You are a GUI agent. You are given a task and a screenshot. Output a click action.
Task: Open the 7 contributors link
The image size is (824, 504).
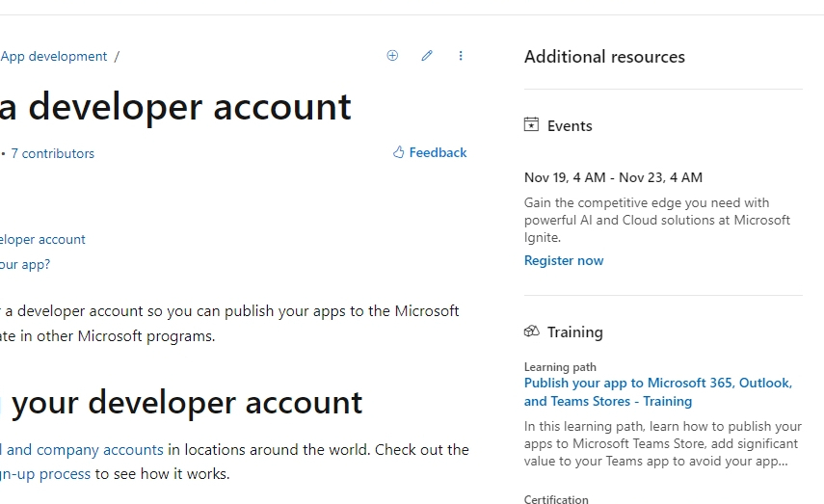coord(53,153)
